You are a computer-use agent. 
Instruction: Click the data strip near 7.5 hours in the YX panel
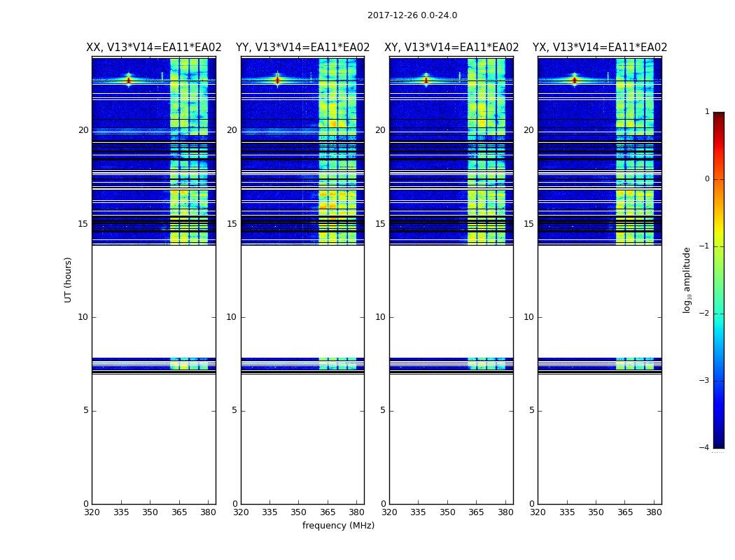[600, 363]
